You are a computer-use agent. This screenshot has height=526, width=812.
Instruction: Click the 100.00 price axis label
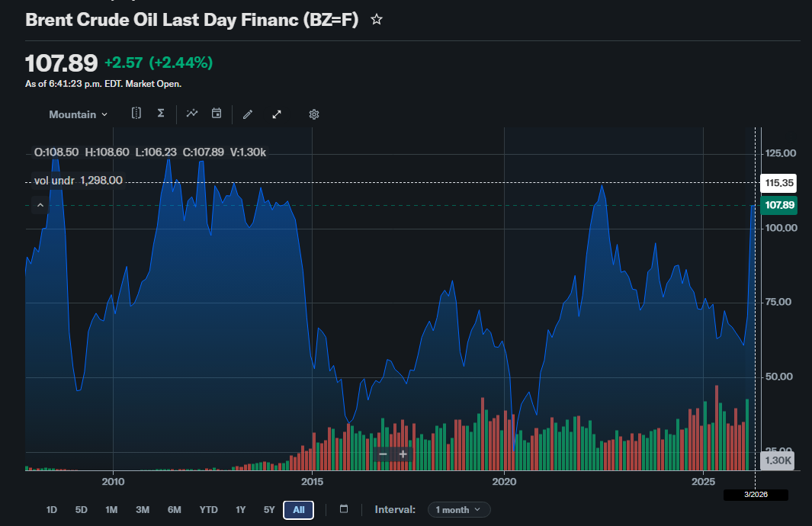coord(781,228)
